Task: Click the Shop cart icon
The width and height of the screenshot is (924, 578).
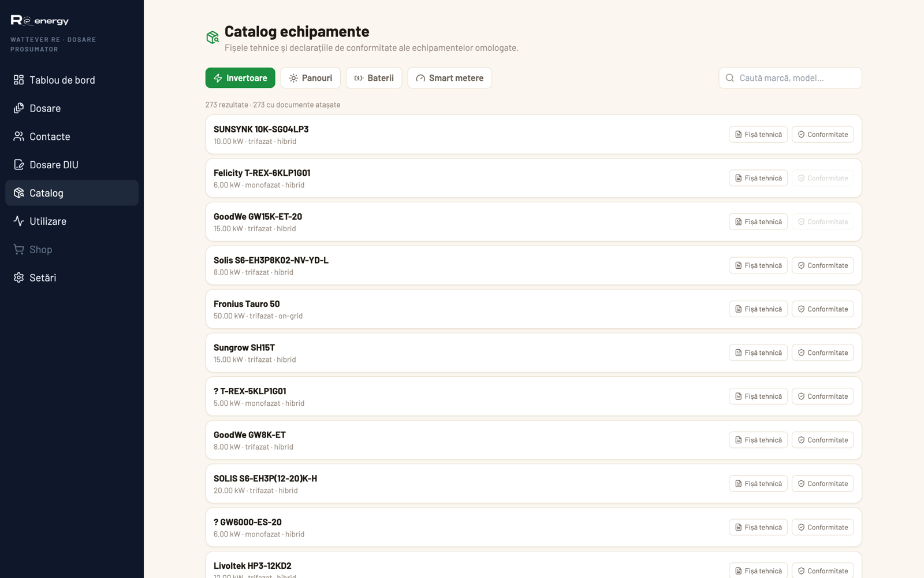Action: point(19,250)
